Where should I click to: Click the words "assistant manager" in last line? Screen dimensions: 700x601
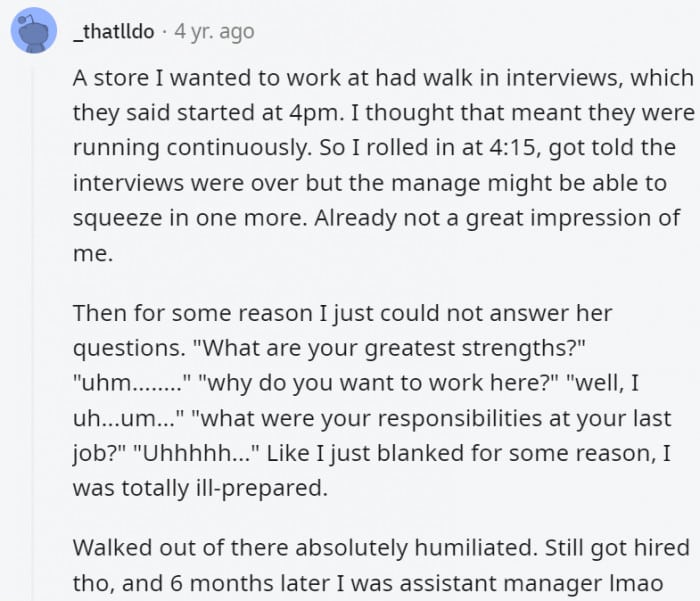tap(513, 582)
